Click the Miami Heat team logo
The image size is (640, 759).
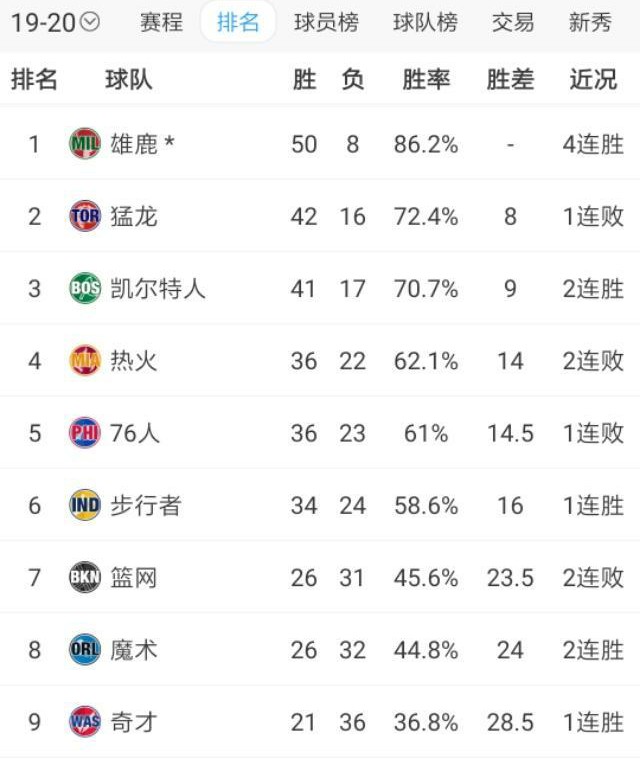pyautogui.click(x=85, y=361)
